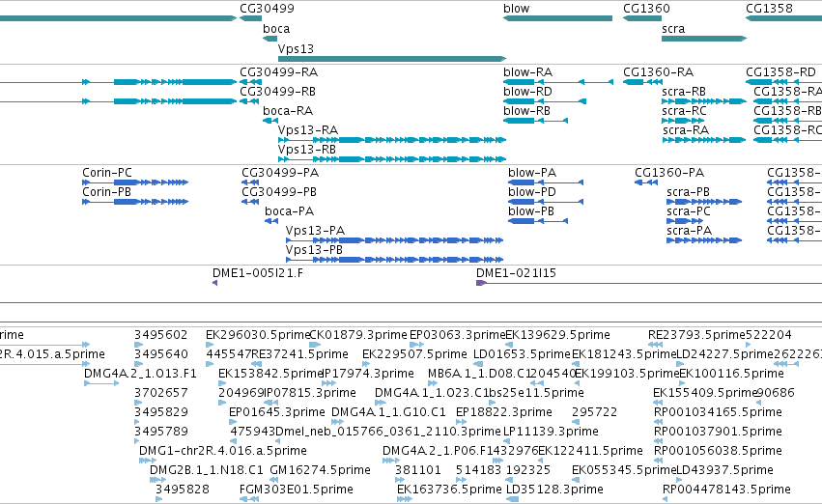Screen dimensions: 822x504
Task: Click the 3495829 feature label
Action: (x=161, y=412)
